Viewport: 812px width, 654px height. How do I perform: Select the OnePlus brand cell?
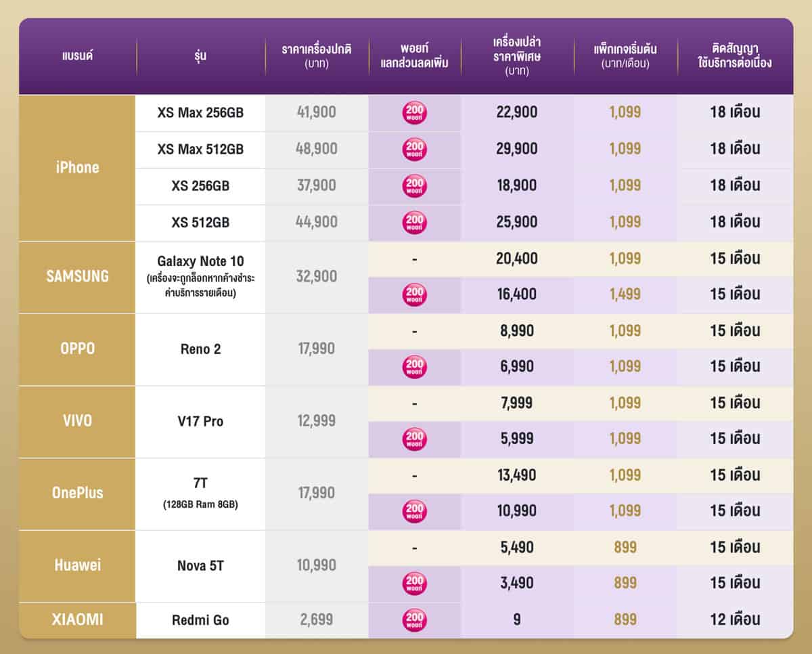click(x=77, y=494)
